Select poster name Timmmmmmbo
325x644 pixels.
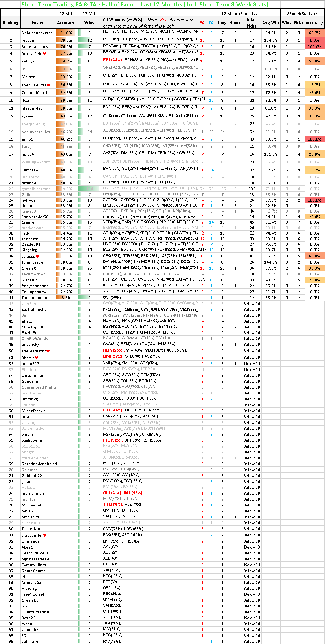pyautogui.click(x=34, y=298)
